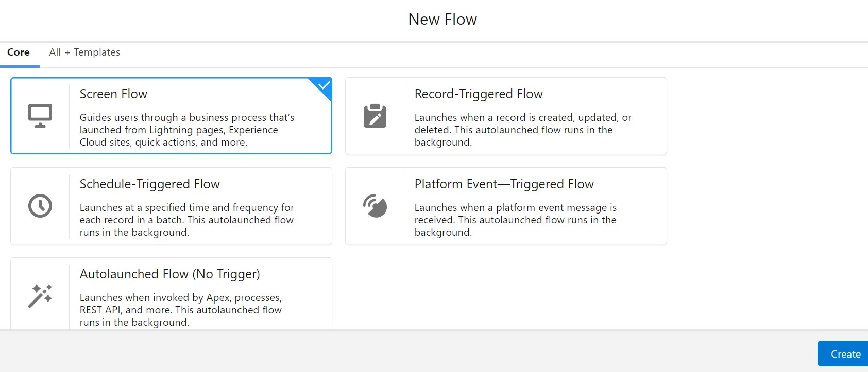Select the Screen Flow title
This screenshot has height=372, width=868.
tap(113, 94)
